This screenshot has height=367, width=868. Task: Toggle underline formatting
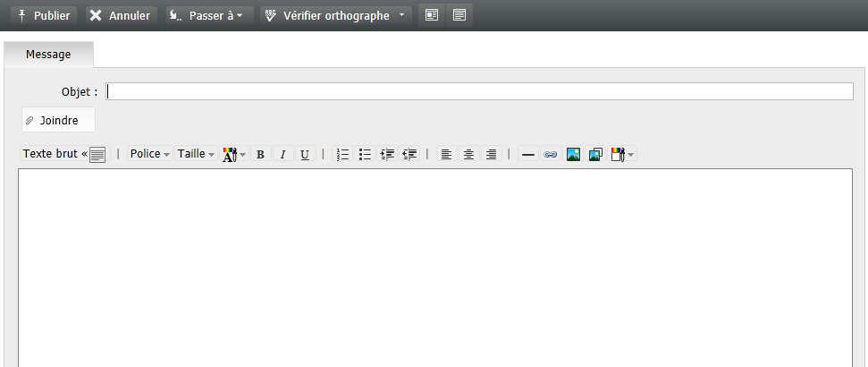(305, 154)
